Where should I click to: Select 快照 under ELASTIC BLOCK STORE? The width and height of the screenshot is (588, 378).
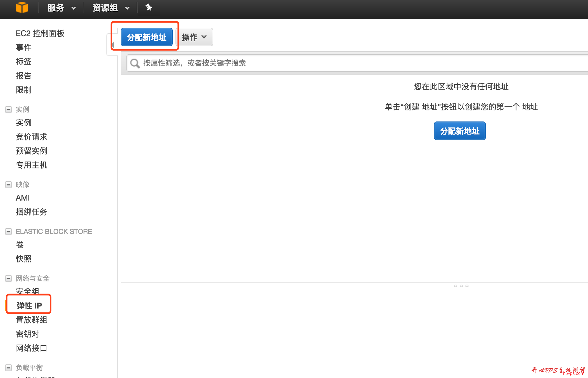(x=23, y=259)
